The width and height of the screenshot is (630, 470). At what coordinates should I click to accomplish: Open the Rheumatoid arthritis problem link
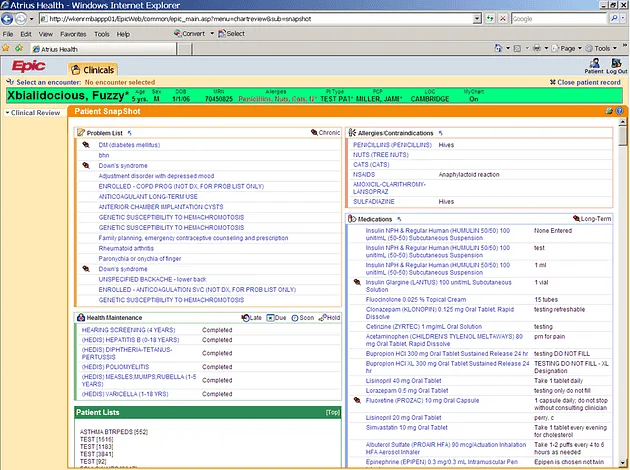coord(126,248)
